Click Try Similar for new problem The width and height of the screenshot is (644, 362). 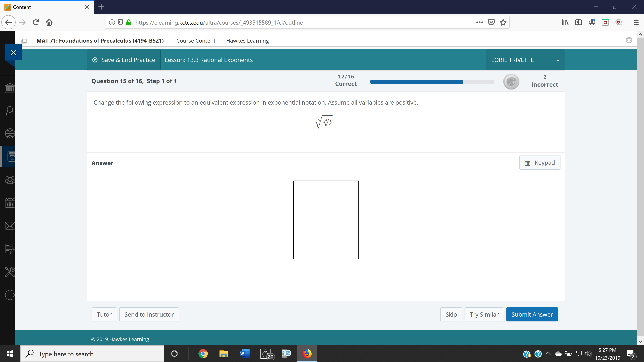[484, 314]
